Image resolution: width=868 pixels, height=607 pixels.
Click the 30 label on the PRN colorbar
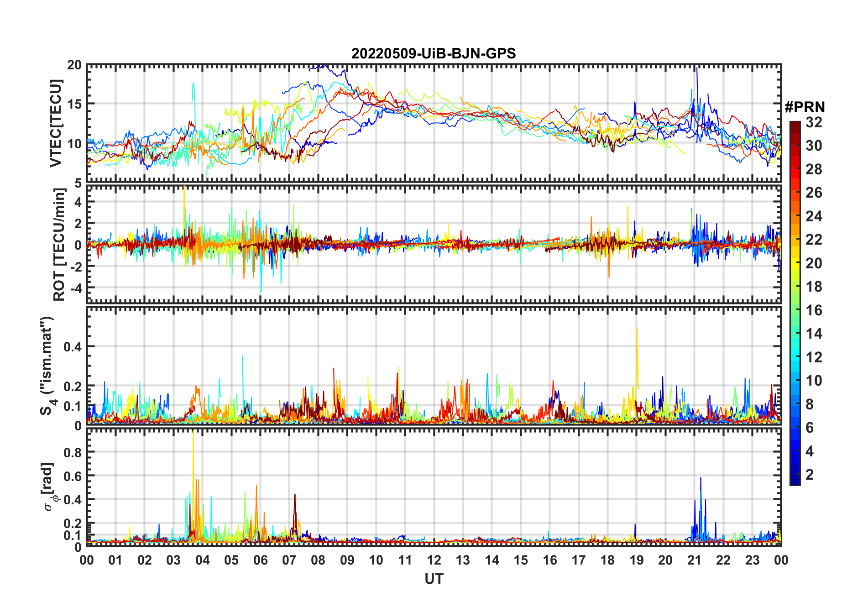point(814,146)
